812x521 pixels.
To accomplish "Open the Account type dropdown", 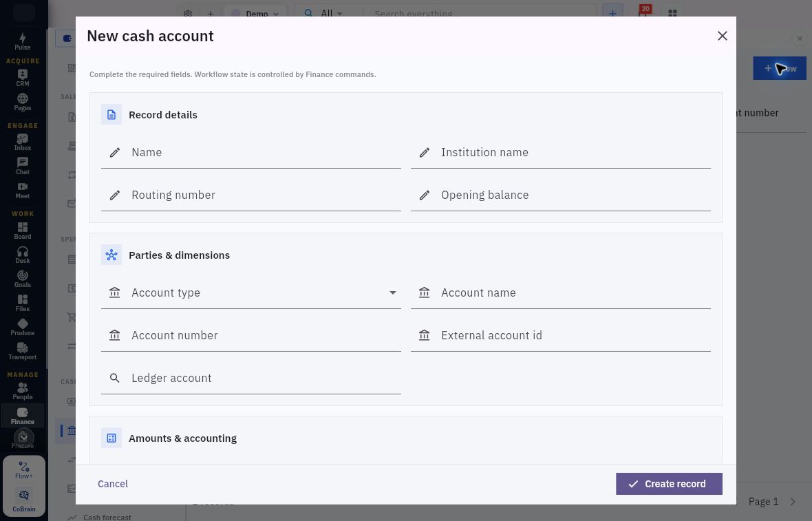I will click(x=251, y=293).
